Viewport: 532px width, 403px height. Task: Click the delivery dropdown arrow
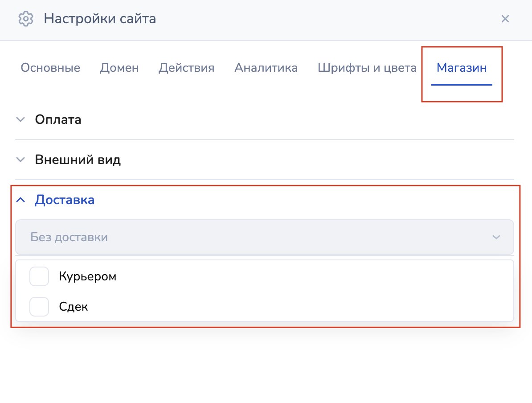[x=496, y=237]
